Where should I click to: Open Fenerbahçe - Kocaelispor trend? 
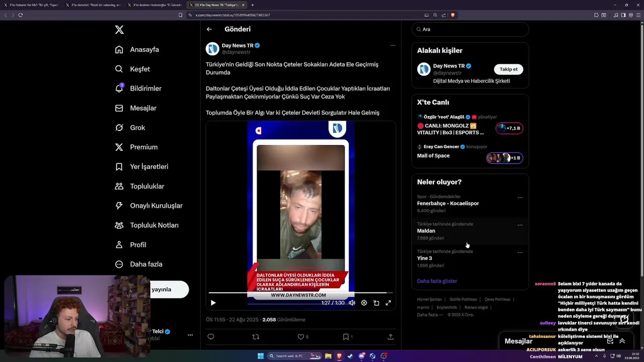click(x=448, y=204)
